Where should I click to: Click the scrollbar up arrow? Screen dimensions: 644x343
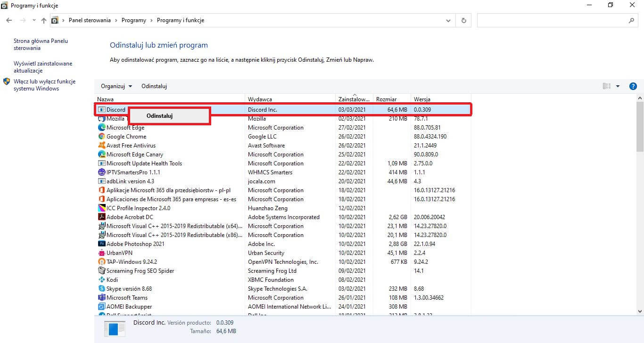[x=640, y=98]
